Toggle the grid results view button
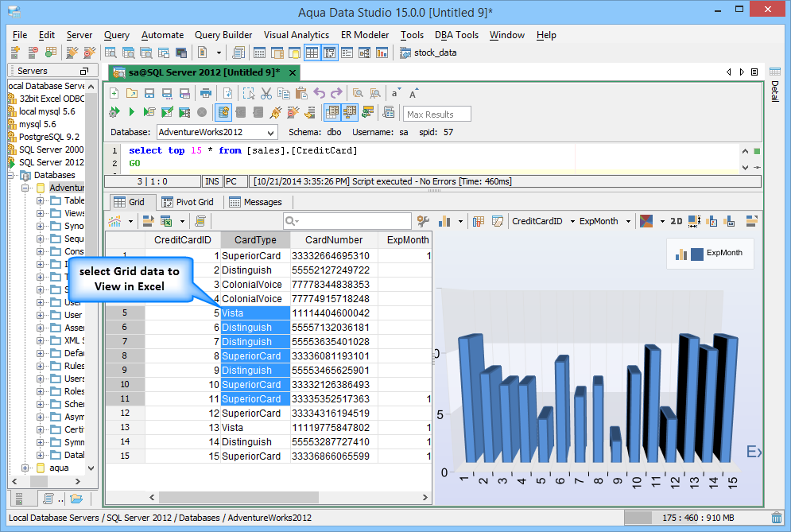 coord(332,112)
